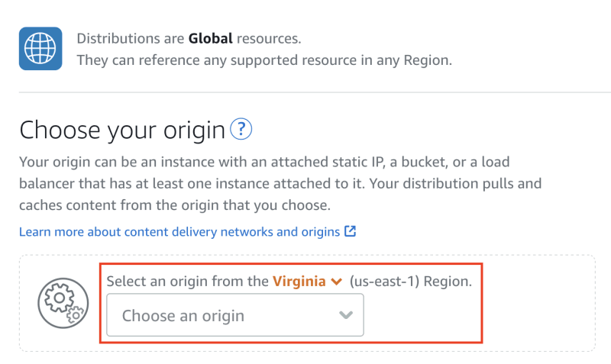Click the Distributions are Global resources line
Viewport: 611px width, 364px height.
(189, 39)
